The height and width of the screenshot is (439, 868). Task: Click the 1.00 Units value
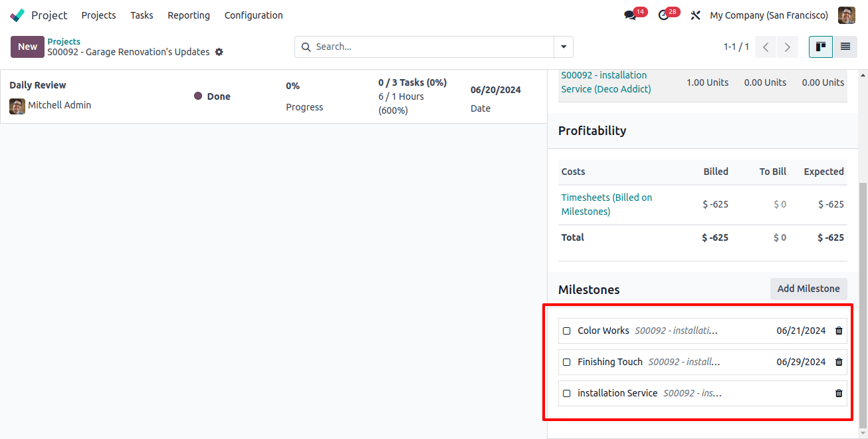(x=707, y=82)
